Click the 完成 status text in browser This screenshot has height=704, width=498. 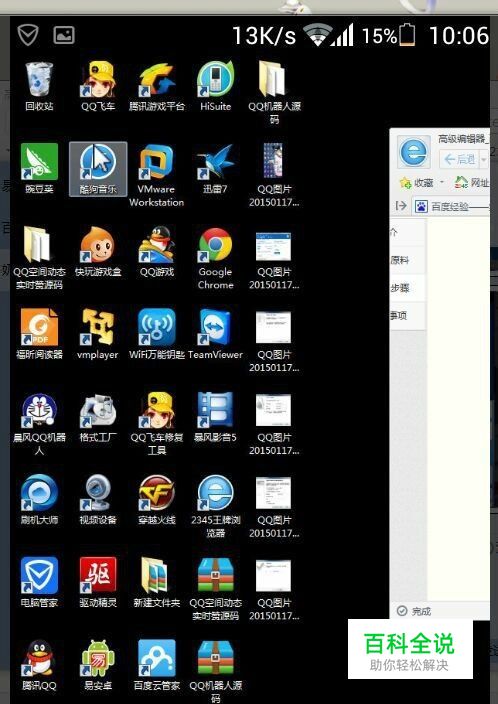[421, 611]
